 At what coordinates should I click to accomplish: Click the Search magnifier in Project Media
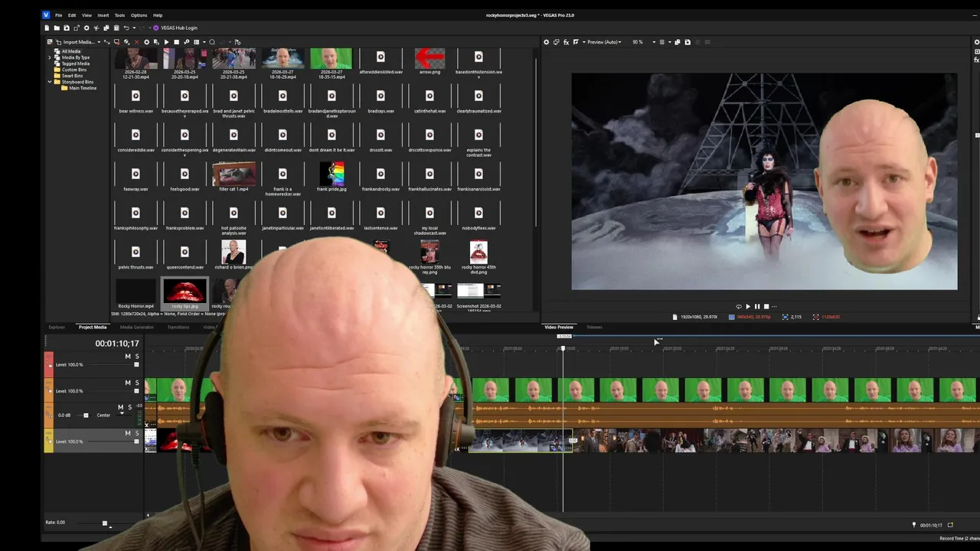pyautogui.click(x=212, y=42)
